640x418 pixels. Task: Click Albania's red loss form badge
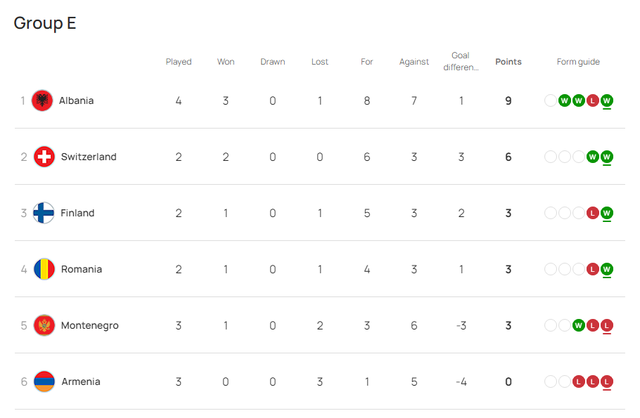(x=593, y=100)
